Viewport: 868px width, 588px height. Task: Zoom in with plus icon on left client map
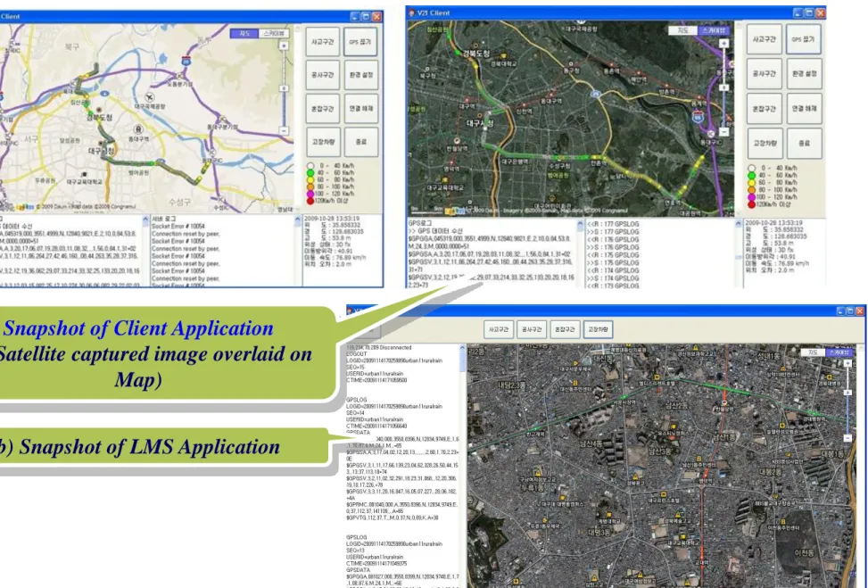click(284, 46)
